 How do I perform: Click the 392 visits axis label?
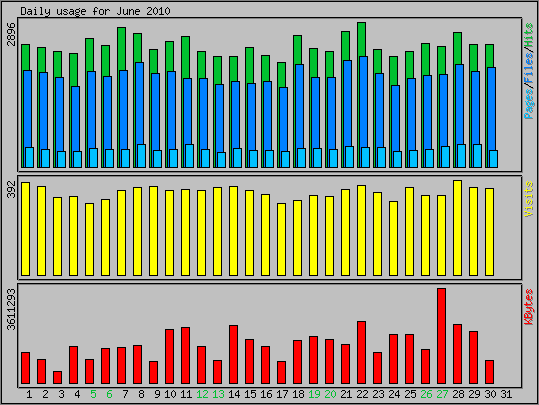point(11,189)
